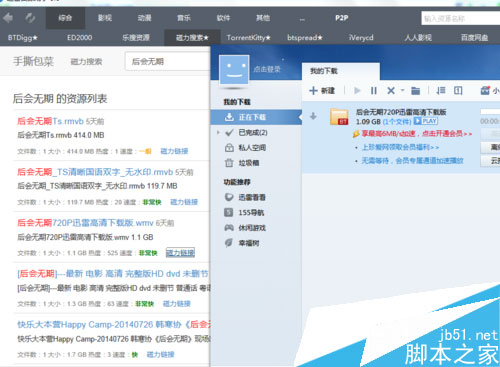Open 幸福树 in the sidebar

tap(249, 243)
